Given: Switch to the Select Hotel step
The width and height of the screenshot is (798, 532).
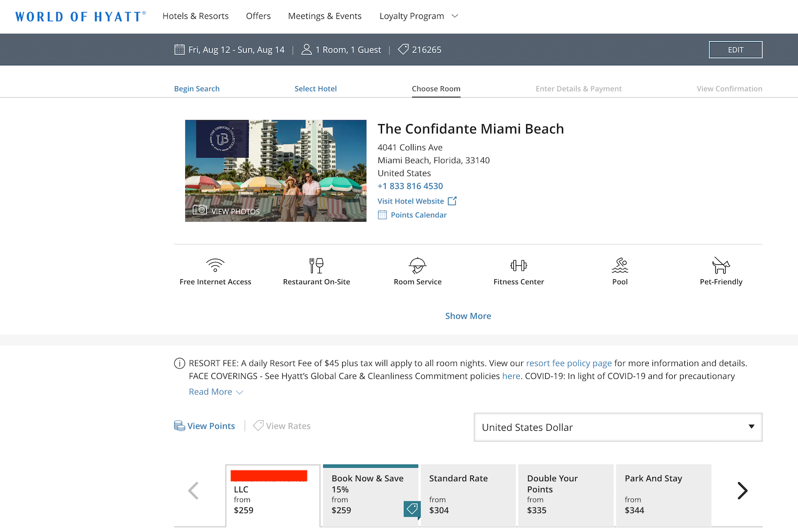Looking at the screenshot, I should (316, 88).
